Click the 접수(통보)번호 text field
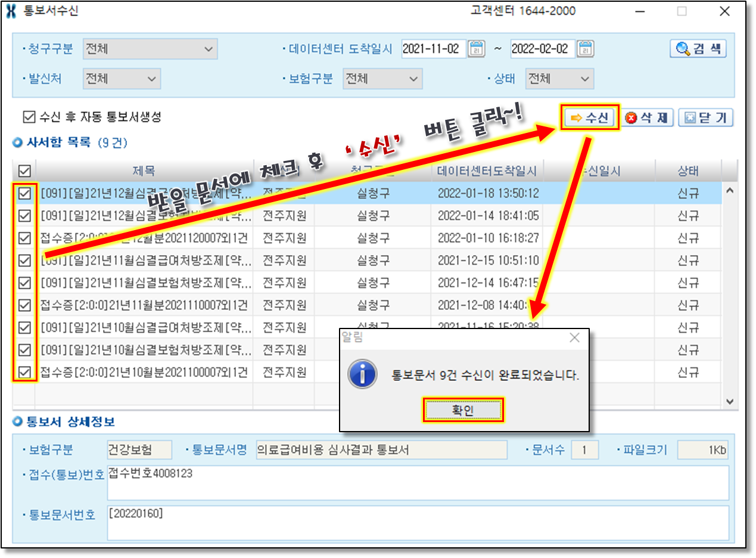The height and width of the screenshot is (558, 756). coord(417,482)
